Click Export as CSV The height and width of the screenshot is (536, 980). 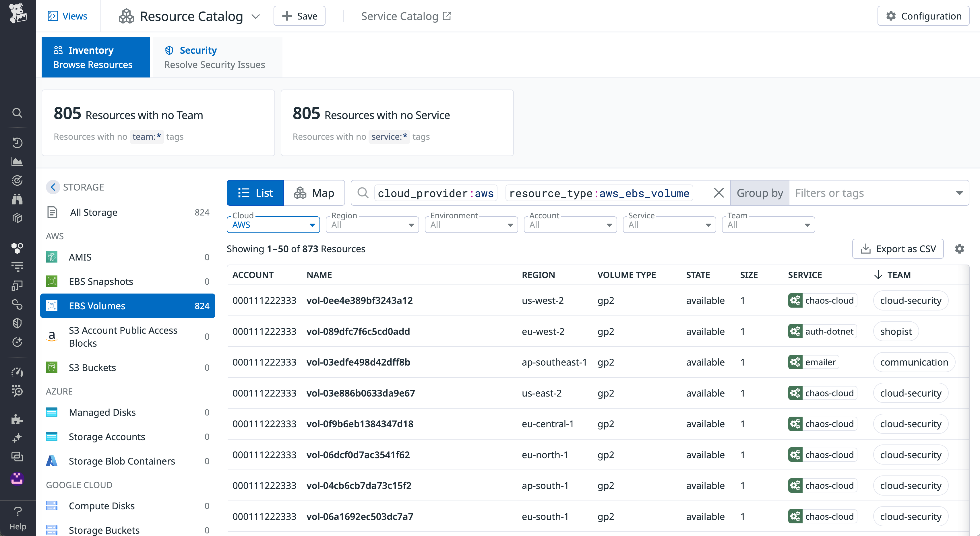pos(898,248)
